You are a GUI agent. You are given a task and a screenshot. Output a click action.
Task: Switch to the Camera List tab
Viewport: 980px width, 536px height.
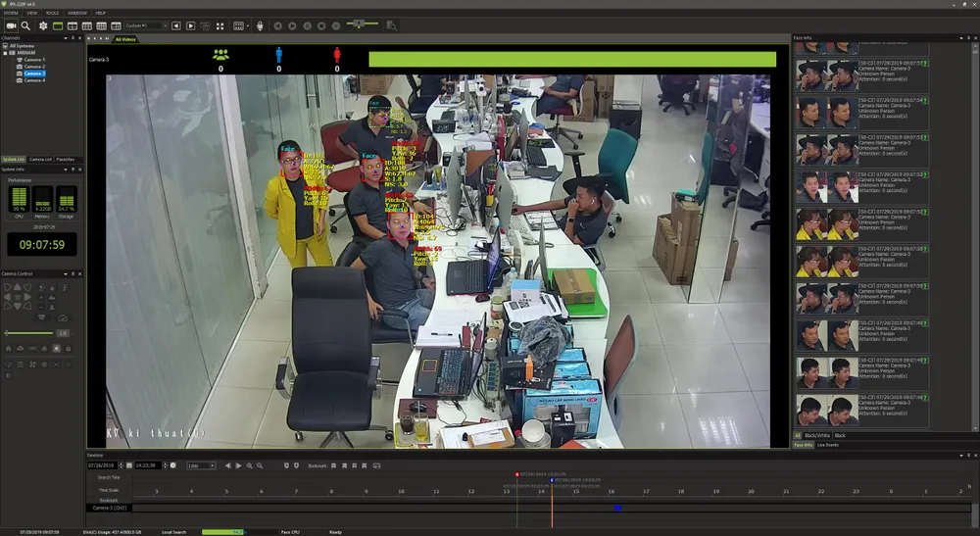pos(40,159)
